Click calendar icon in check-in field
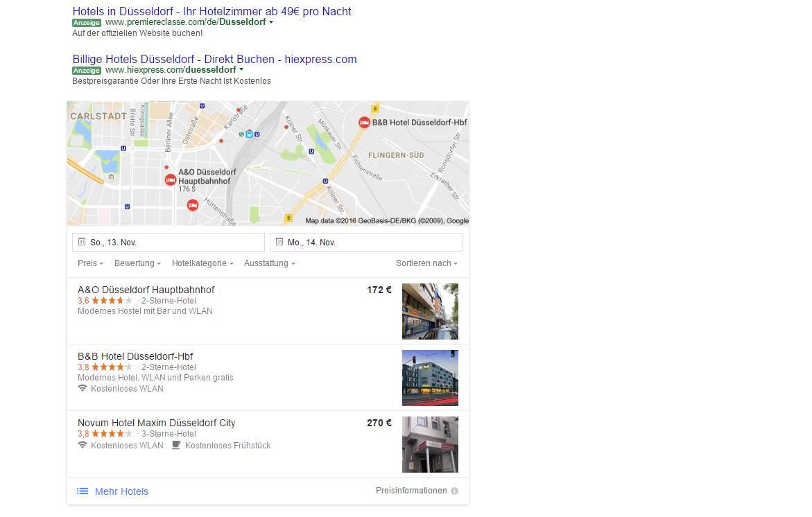Viewport: 812px width, 517px height. (82, 242)
